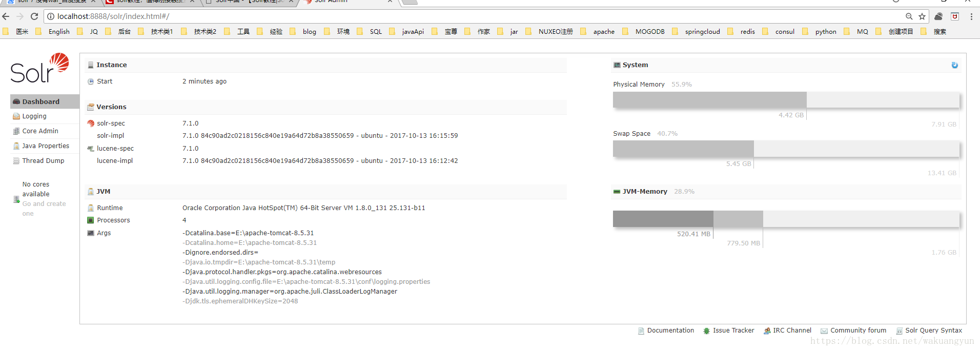The width and height of the screenshot is (980, 351).
Task: Reload the page with refresh button
Action: point(34,16)
